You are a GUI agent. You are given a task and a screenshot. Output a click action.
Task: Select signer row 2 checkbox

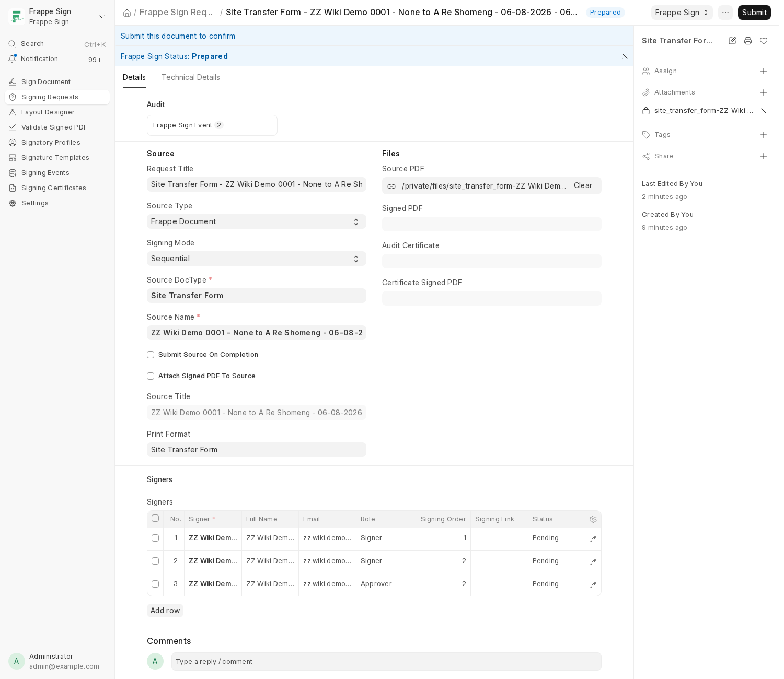(x=155, y=561)
